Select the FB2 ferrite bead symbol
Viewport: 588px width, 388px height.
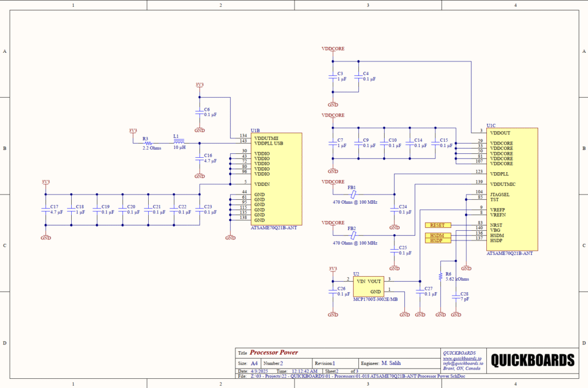353,234
